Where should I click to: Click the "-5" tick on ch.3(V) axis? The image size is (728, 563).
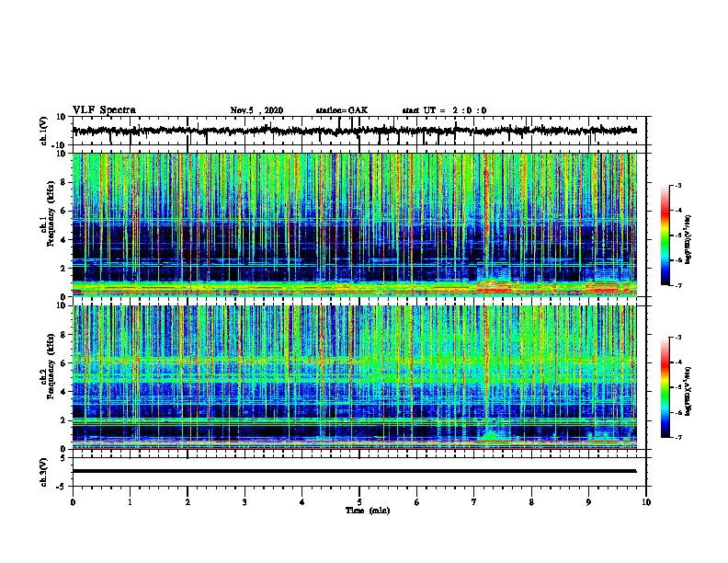click(x=63, y=486)
